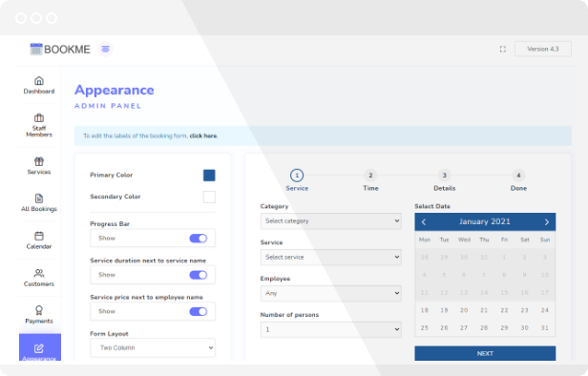Select January 25 in the calendar
Image resolution: width=588 pixels, height=376 pixels.
[425, 328]
